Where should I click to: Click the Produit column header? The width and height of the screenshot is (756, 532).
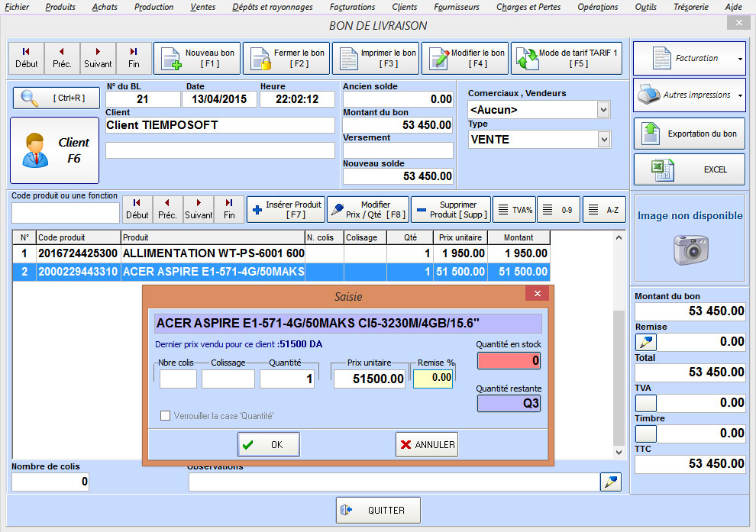tap(212, 237)
